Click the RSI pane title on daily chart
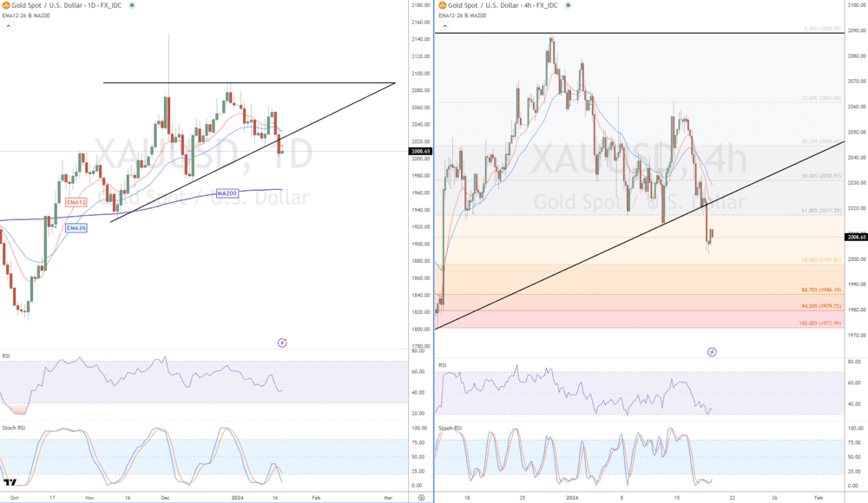 (6, 356)
